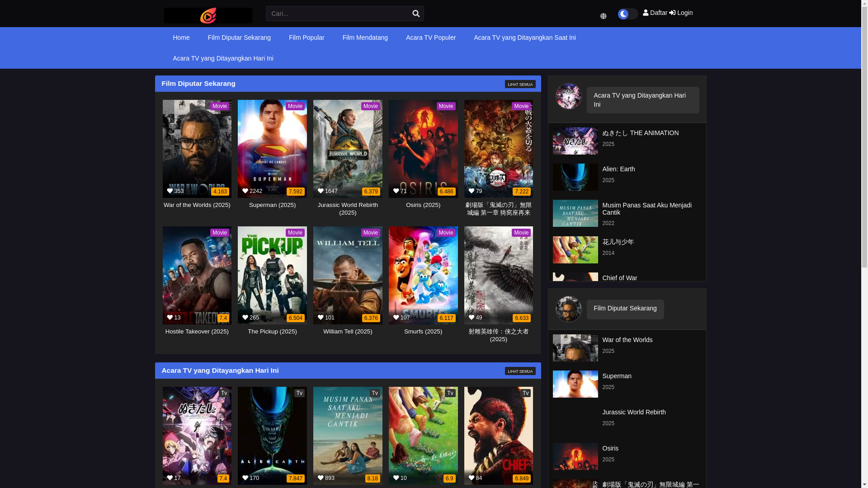
Task: Click sidebar Film Diputar Sekarang button
Action: click(x=625, y=309)
